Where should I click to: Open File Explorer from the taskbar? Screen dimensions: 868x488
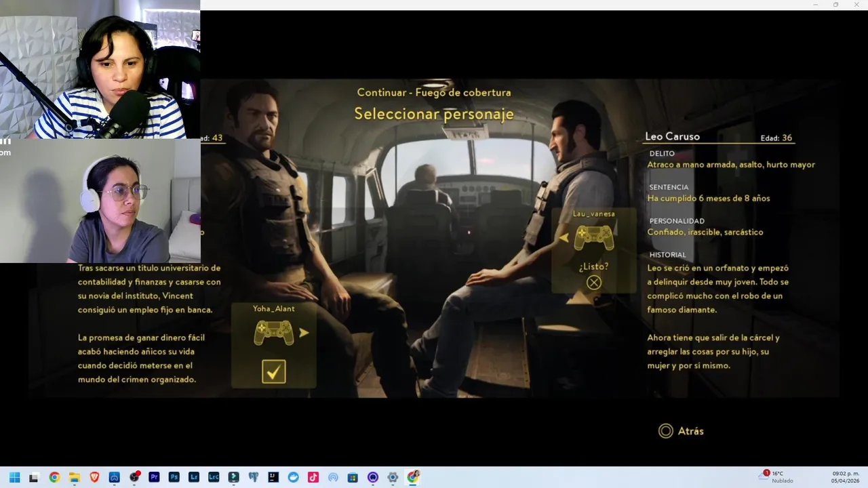(74, 477)
